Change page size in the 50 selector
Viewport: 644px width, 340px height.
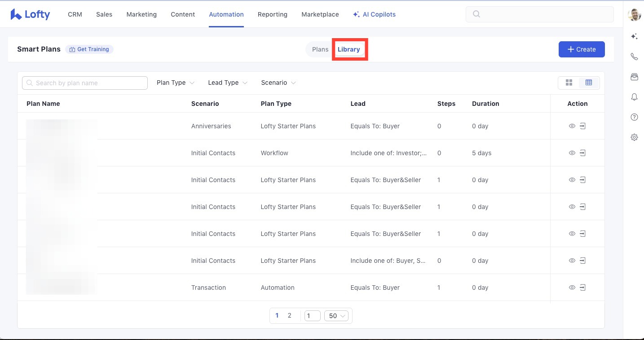tap(337, 316)
